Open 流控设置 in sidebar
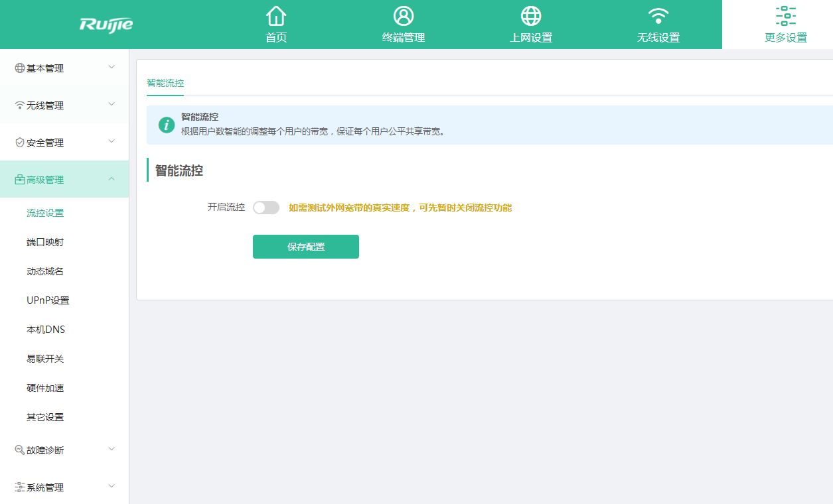Screen dimensions: 833x504 pyautogui.click(x=45, y=213)
